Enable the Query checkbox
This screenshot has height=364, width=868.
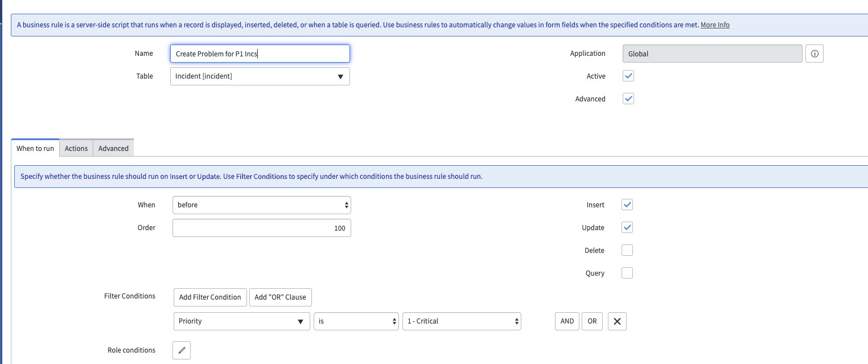click(627, 273)
